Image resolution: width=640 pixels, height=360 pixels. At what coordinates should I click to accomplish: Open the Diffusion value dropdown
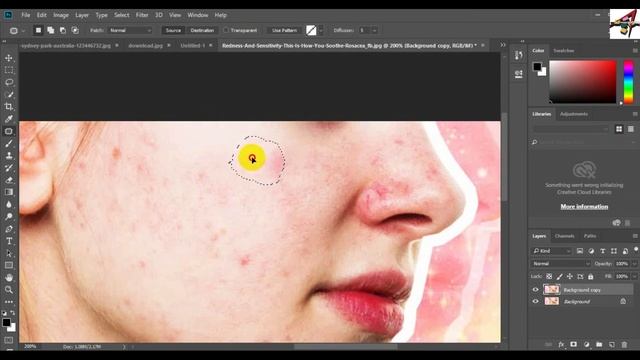coord(374,30)
